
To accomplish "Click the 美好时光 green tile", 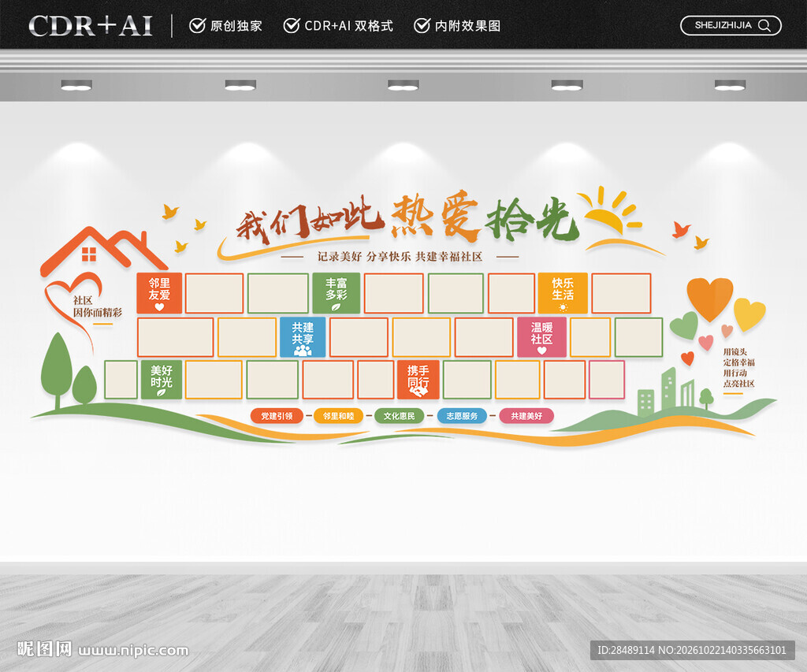I will pos(161,380).
